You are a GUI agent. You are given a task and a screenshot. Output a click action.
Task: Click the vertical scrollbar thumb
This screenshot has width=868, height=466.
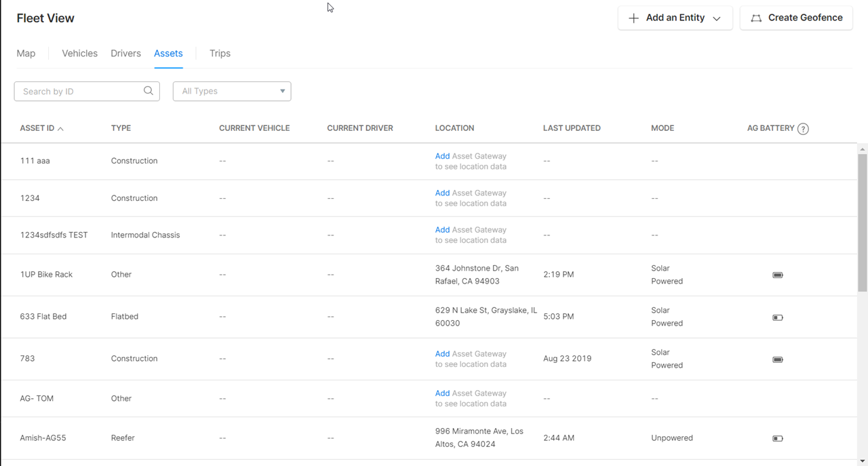863,222
